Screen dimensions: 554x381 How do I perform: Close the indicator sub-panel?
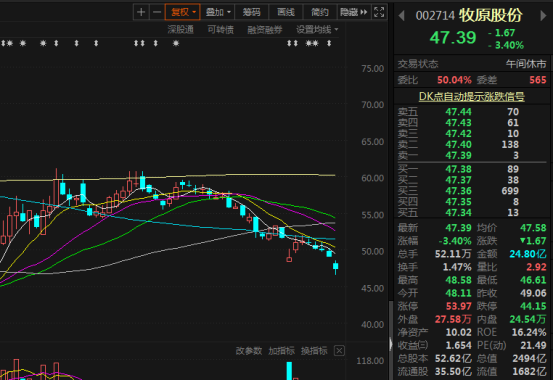[x=339, y=351]
